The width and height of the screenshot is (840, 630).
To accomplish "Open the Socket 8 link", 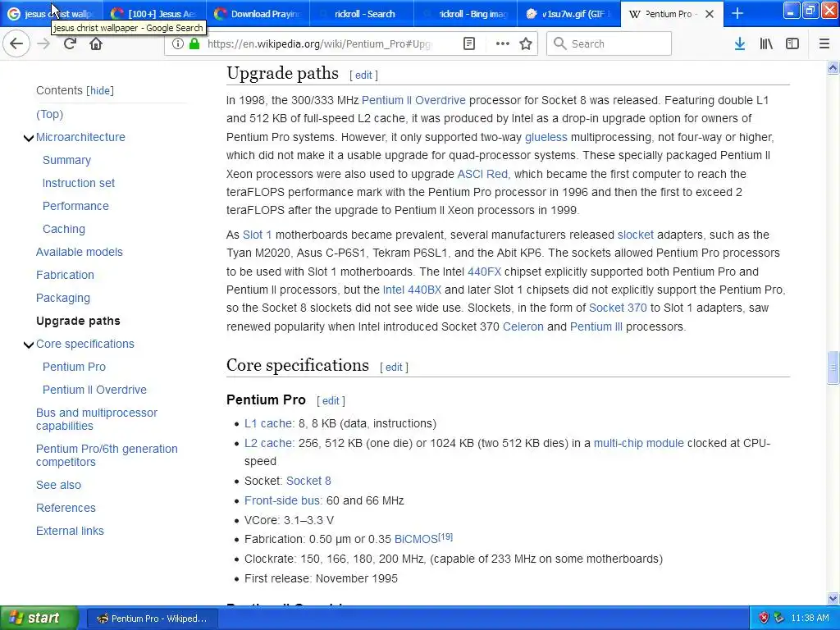I will click(x=308, y=482).
